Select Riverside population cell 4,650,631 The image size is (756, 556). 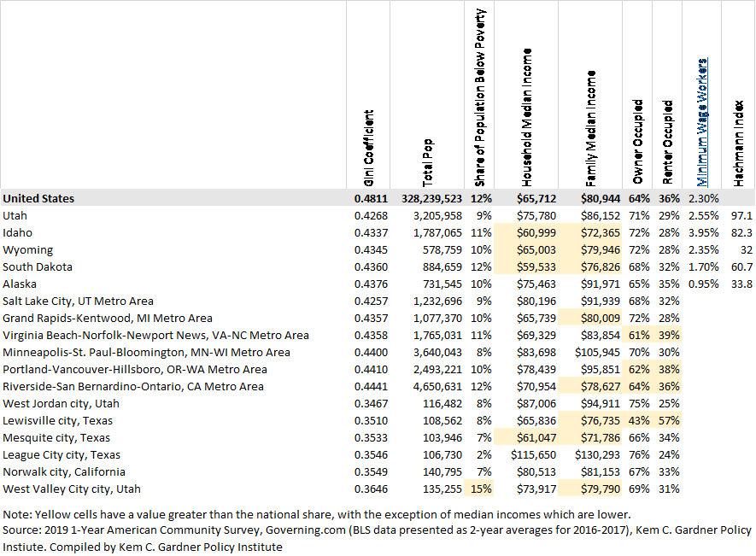pyautogui.click(x=437, y=387)
